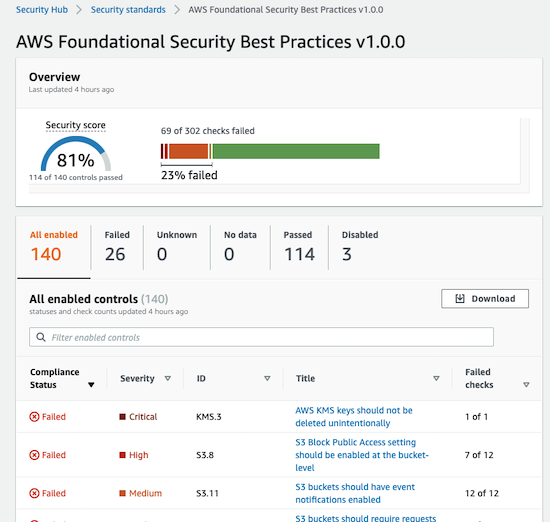550x522 pixels.
Task: Click the Failed status icon for S3.8
Action: [x=34, y=455]
